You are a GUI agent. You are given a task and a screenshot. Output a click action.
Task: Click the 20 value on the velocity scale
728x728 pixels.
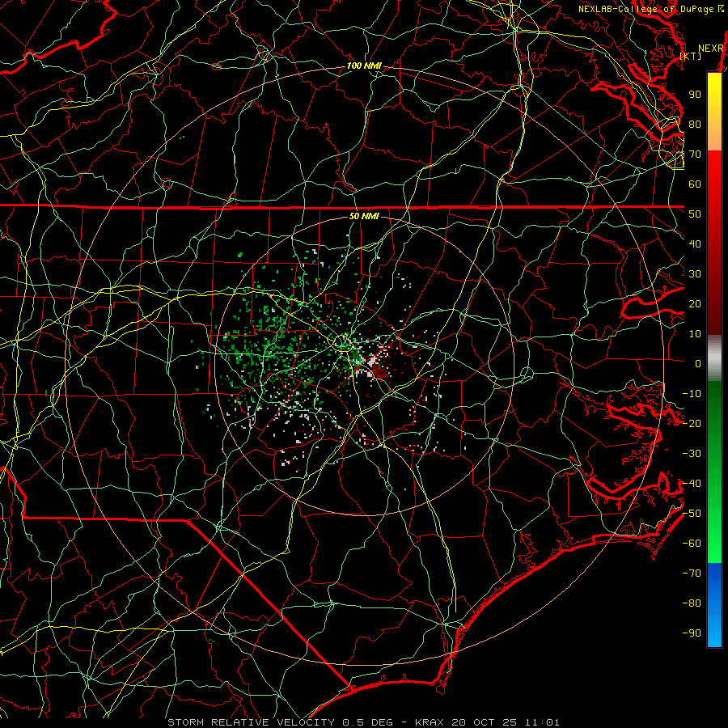pos(695,304)
